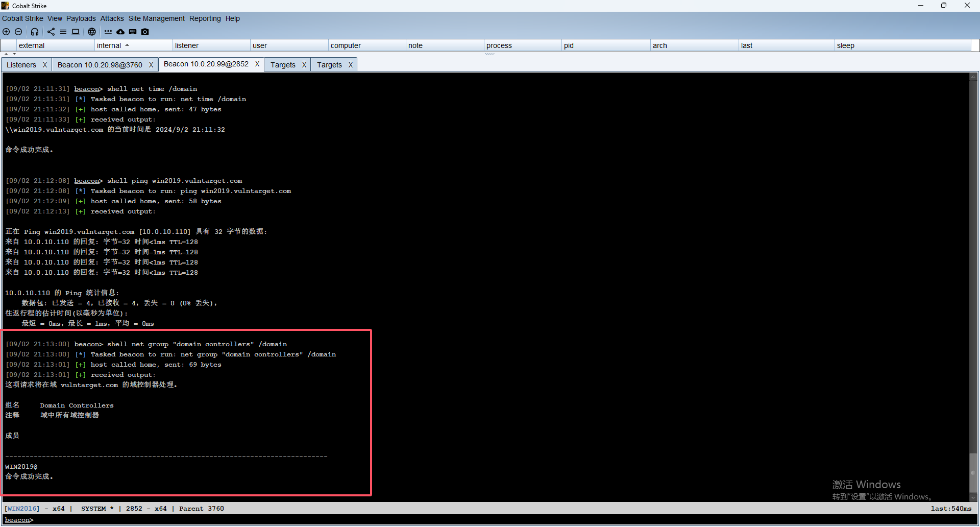
Task: Open the View menu
Action: tap(55, 18)
